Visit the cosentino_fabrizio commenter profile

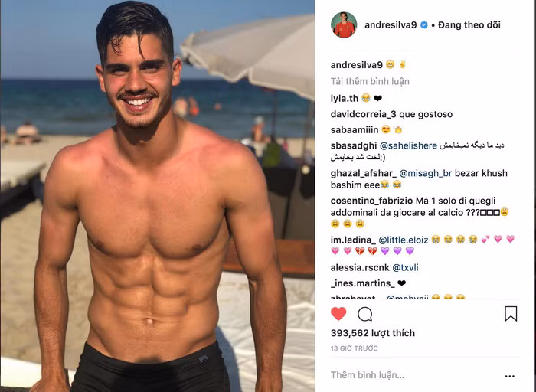(371, 201)
